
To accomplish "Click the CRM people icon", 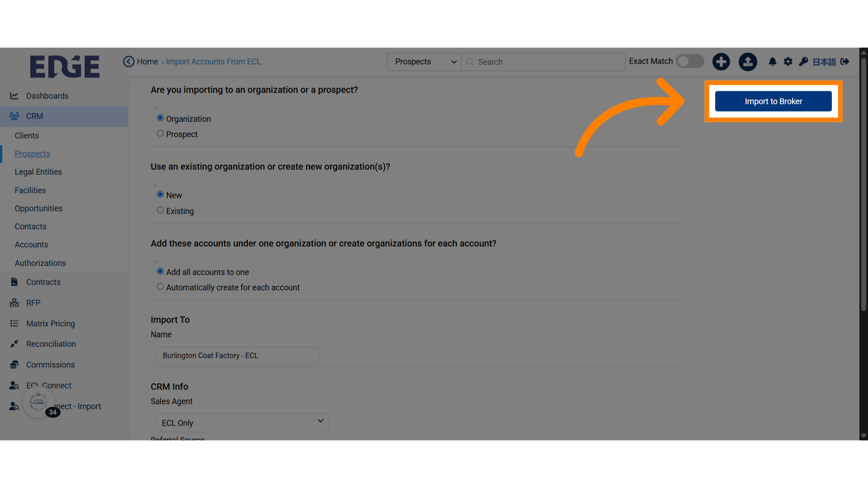I will click(x=14, y=116).
